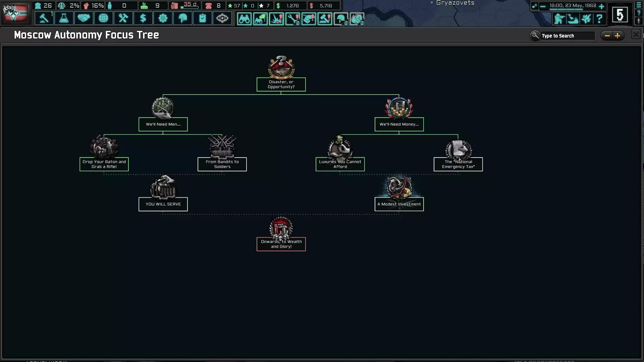Click the gavel warning alert
This screenshot has width=644, height=362.
click(x=325, y=19)
